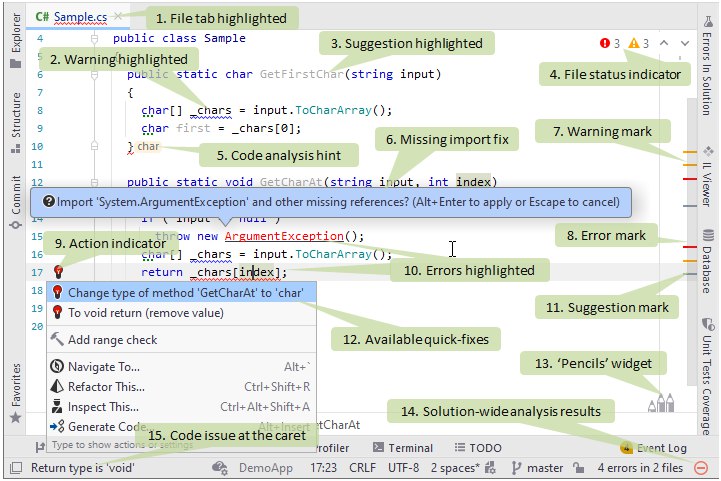Change the CRLF line separator
The height and width of the screenshot is (481, 721).
(362, 468)
